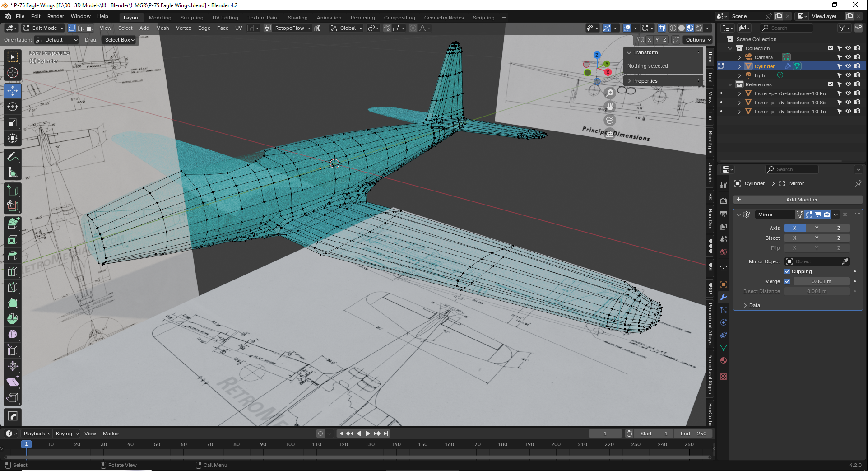The image size is (868, 471).
Task: Play the timeline animation forward
Action: tap(368, 434)
